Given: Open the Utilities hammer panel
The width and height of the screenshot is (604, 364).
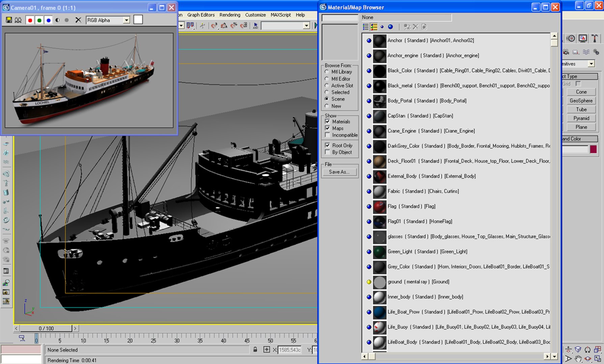Looking at the screenshot, I should (594, 38).
